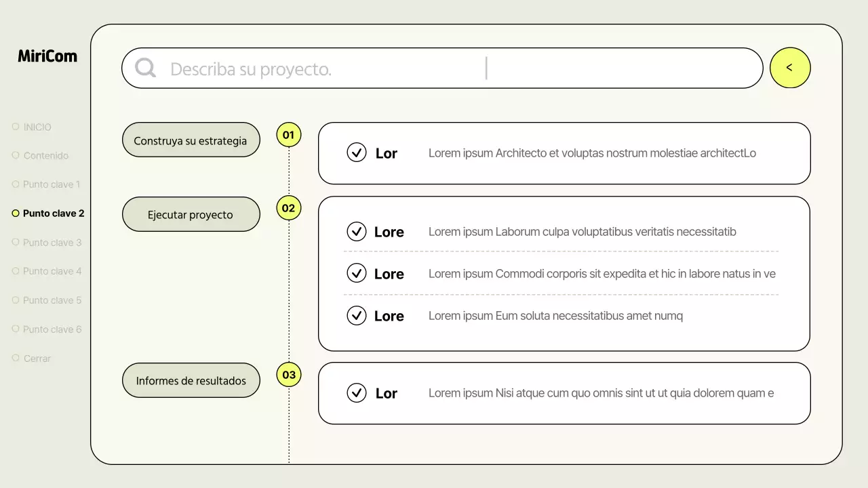Select step marker 02 on timeline

289,208
